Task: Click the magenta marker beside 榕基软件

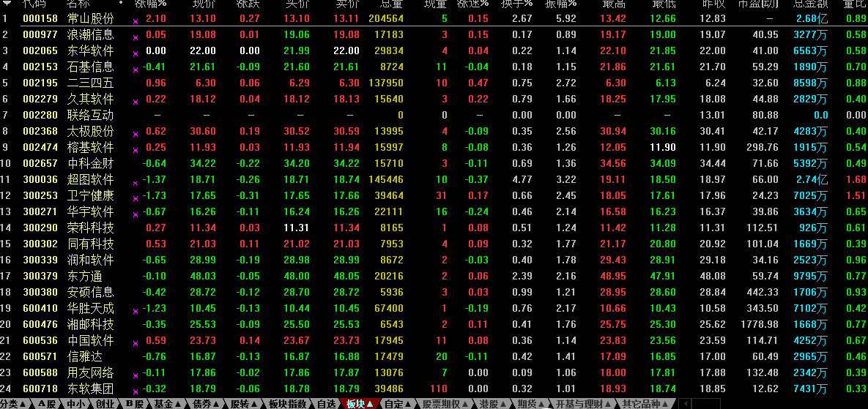Action: pyautogui.click(x=136, y=150)
